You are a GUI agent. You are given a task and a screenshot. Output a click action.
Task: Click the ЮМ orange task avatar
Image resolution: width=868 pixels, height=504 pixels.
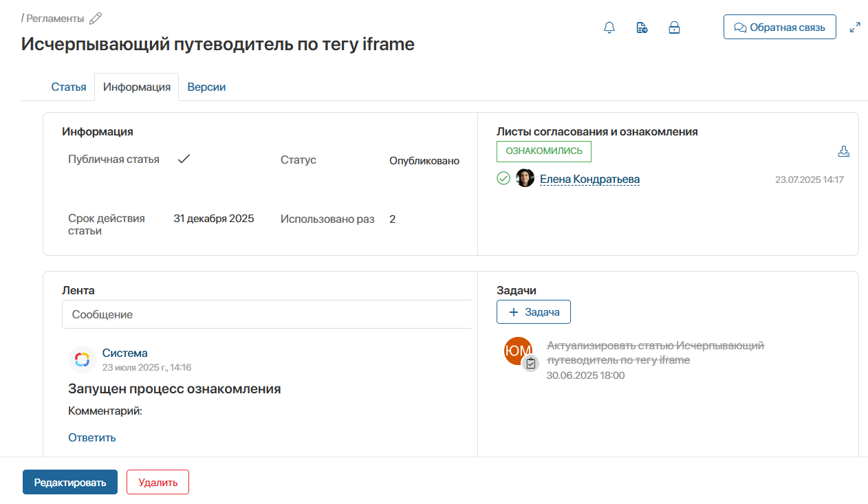pos(517,351)
